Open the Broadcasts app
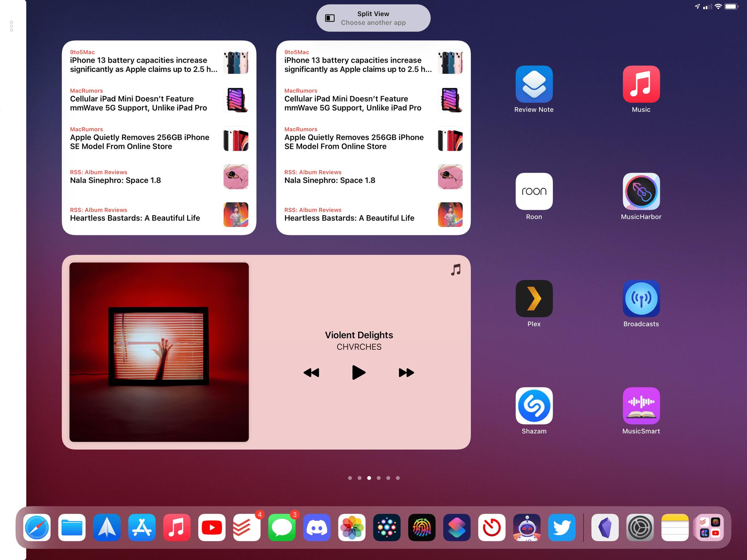This screenshot has width=747, height=560. pyautogui.click(x=641, y=299)
